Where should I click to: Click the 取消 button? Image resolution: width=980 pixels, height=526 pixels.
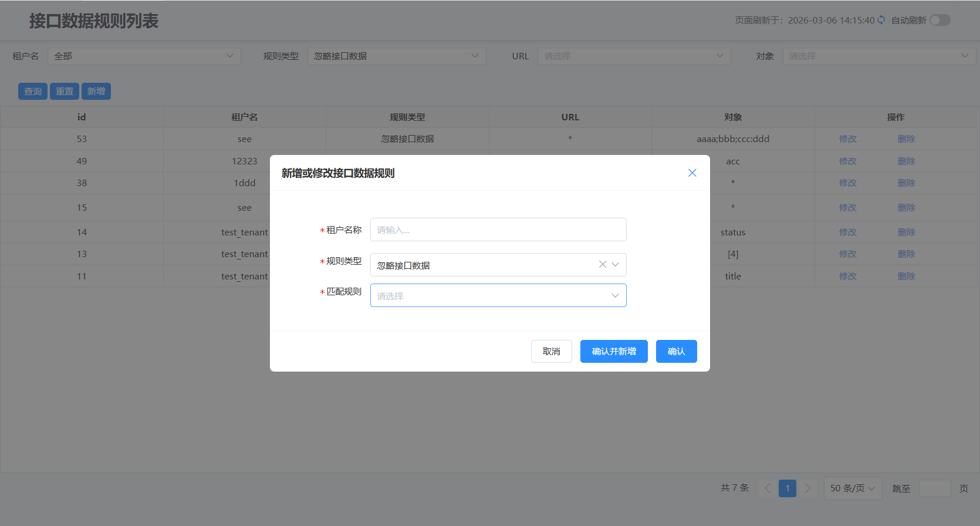click(x=551, y=351)
